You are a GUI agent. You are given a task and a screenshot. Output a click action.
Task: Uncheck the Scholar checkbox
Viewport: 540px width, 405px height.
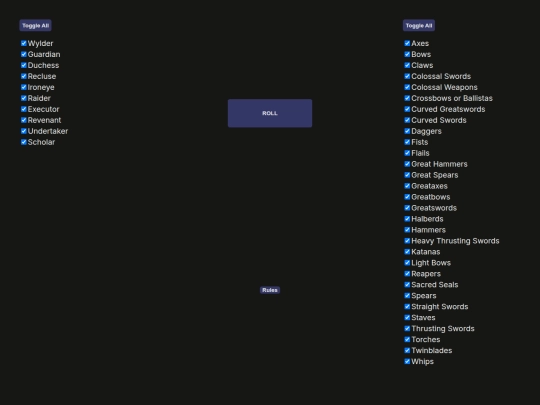point(24,142)
